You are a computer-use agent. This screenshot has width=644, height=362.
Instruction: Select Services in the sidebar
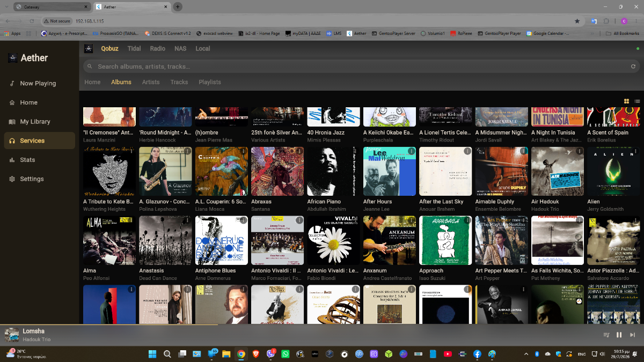tap(39, 141)
